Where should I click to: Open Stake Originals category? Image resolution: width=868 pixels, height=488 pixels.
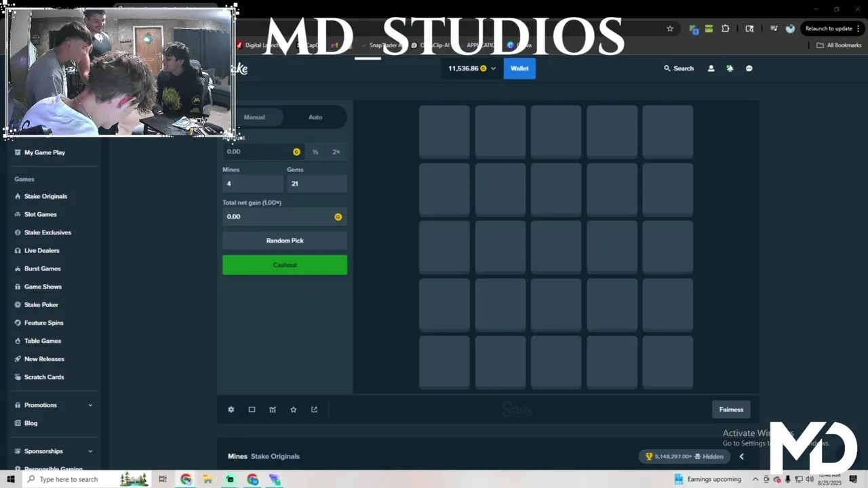pos(45,197)
